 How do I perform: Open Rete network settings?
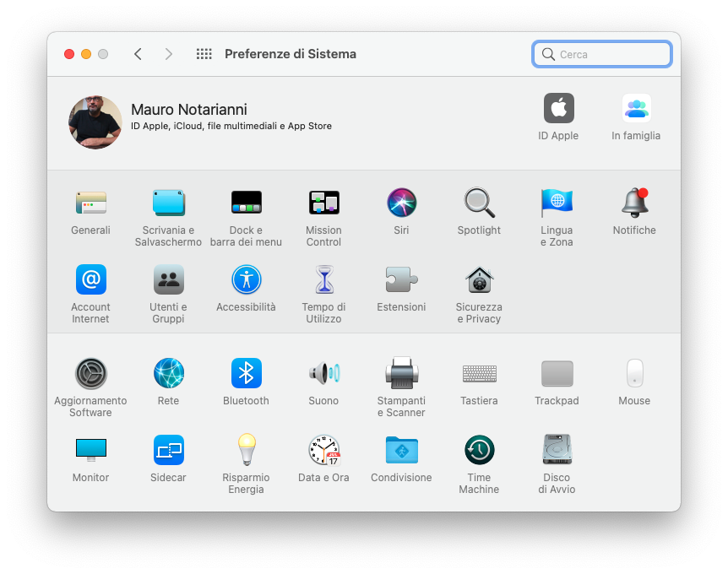tap(168, 373)
